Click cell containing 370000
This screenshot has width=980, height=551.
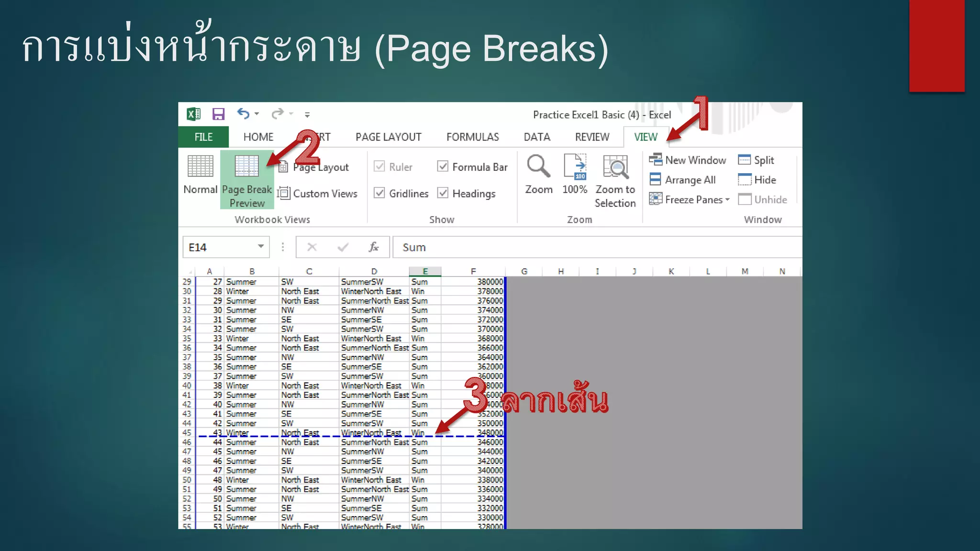[473, 329]
